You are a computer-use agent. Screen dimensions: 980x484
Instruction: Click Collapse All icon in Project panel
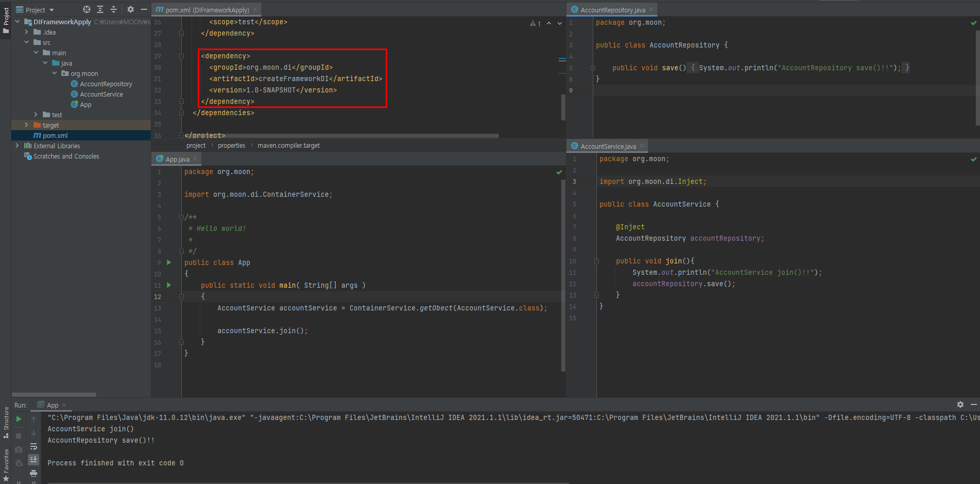114,9
